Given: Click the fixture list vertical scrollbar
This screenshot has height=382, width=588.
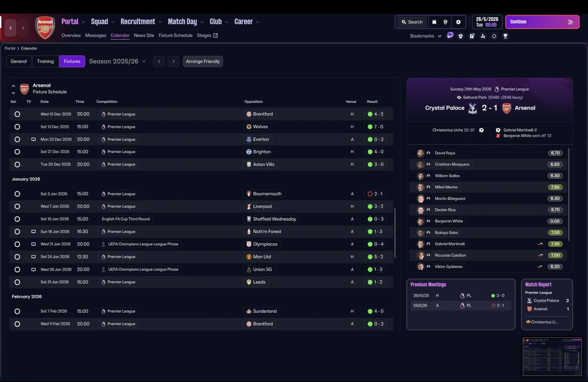Looking at the screenshot, I should [395, 232].
